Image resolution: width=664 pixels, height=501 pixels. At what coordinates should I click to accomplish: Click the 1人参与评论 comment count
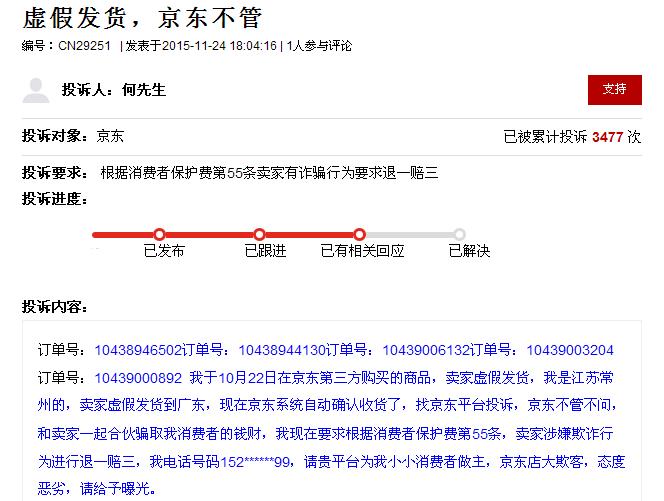tap(319, 46)
